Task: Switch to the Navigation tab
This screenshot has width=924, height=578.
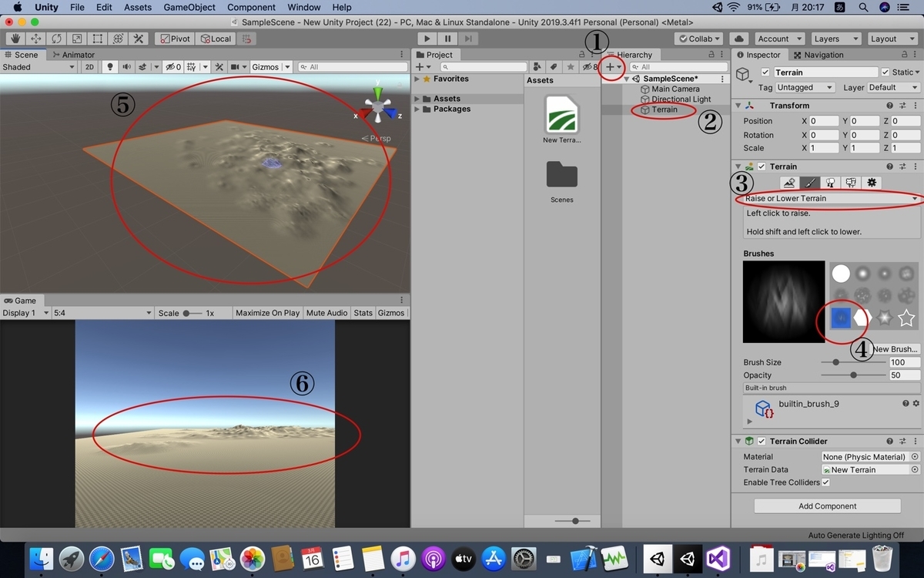Action: (x=818, y=55)
